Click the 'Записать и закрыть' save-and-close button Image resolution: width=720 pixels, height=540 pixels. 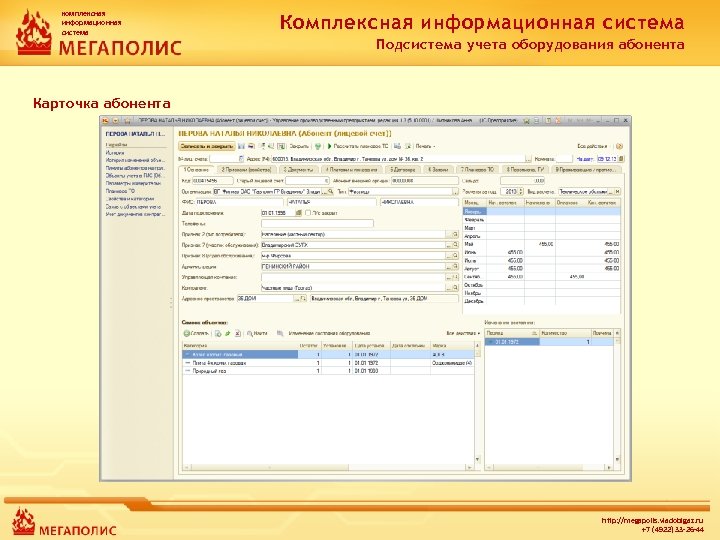click(207, 146)
